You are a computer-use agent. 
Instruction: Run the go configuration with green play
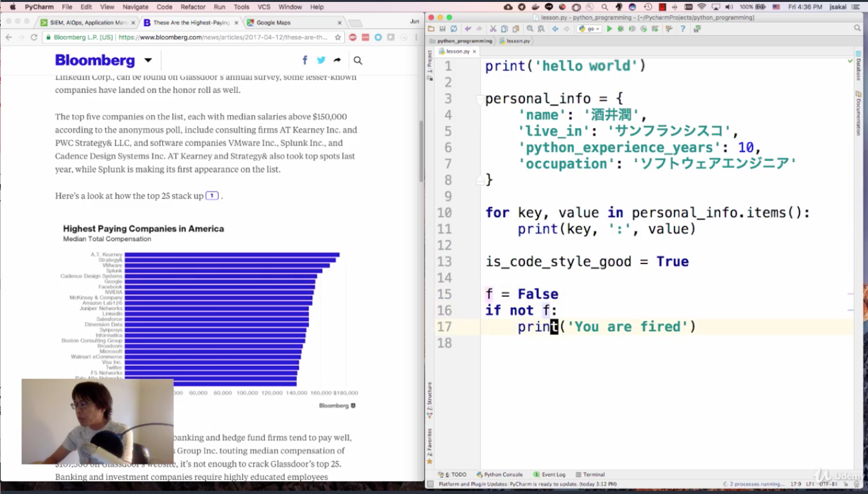[609, 29]
